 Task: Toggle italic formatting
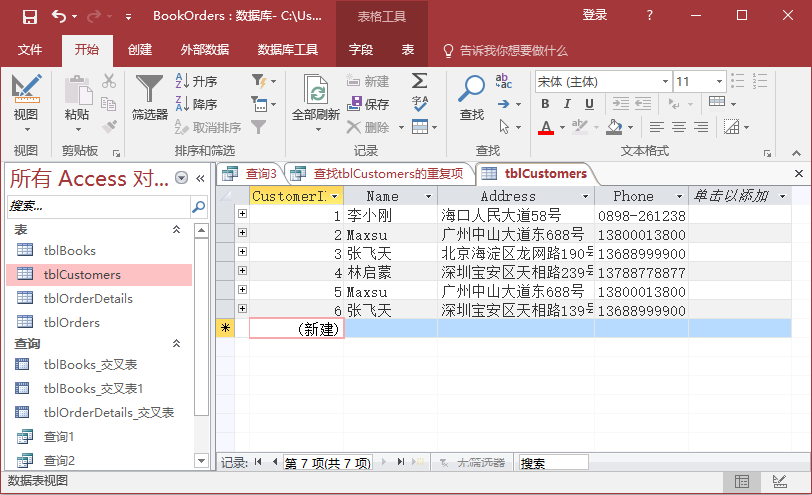coord(567,104)
